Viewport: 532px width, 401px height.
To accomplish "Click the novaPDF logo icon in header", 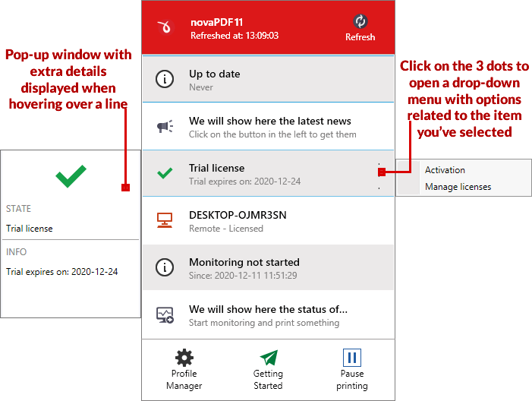I will tap(165, 27).
